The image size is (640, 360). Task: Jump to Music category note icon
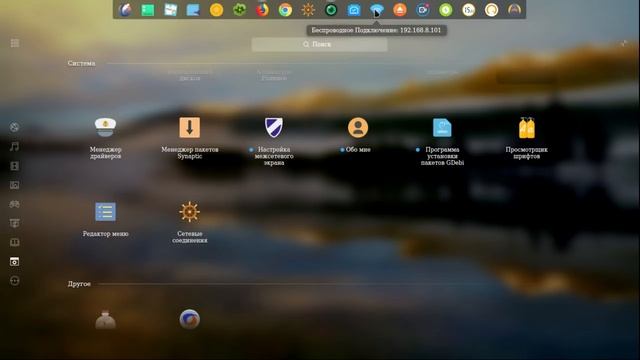[x=14, y=147]
